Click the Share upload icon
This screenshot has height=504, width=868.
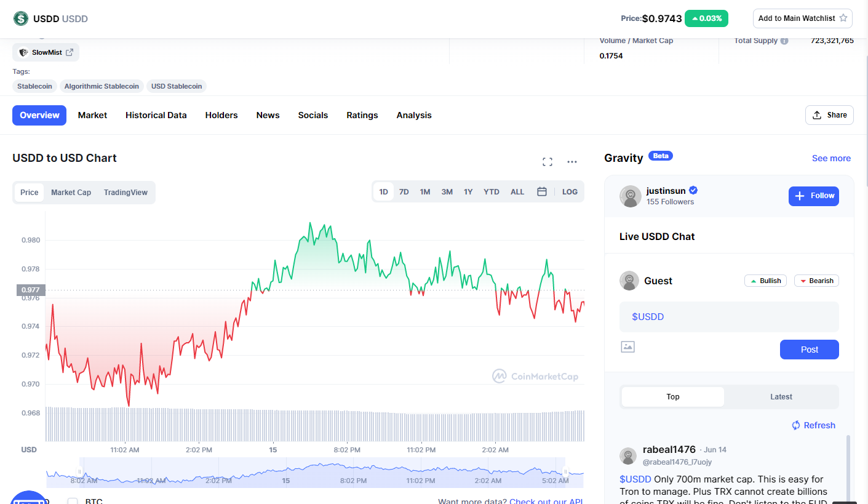click(817, 115)
